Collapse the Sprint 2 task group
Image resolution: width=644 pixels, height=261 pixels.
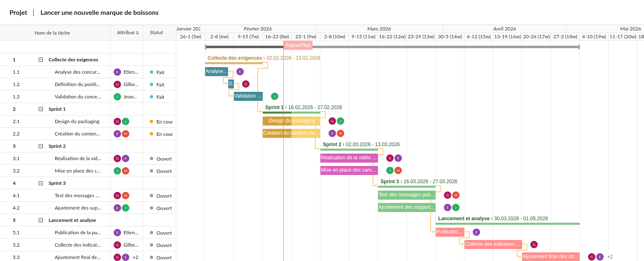point(41,146)
